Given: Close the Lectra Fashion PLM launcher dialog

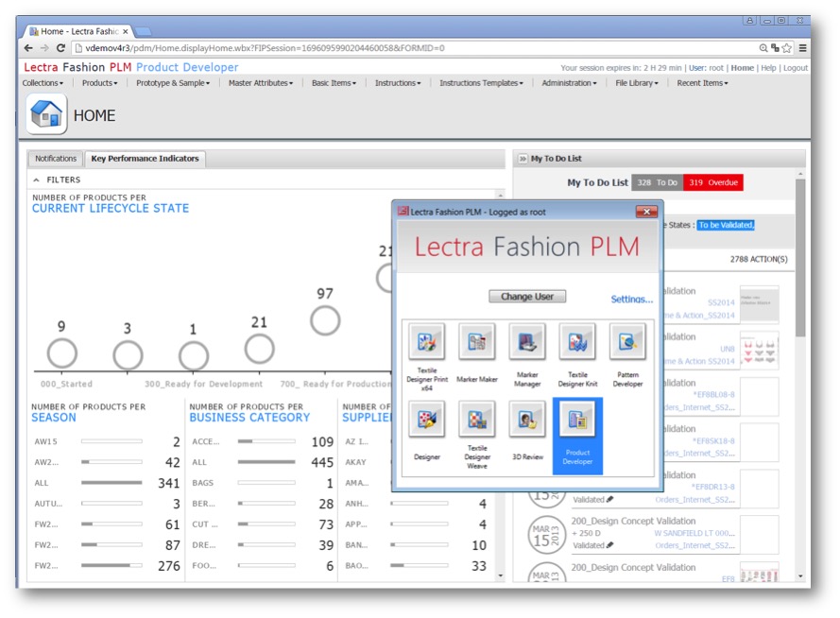Looking at the screenshot, I should 646,212.
